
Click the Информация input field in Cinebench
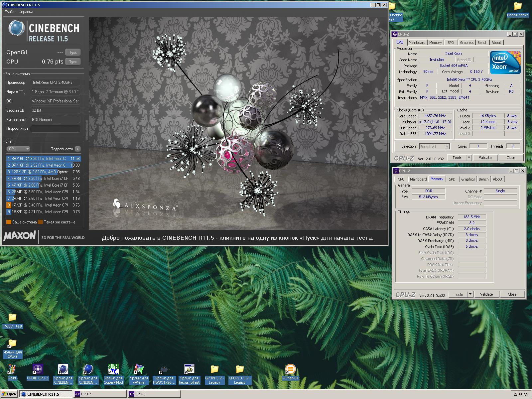pyautogui.click(x=56, y=129)
